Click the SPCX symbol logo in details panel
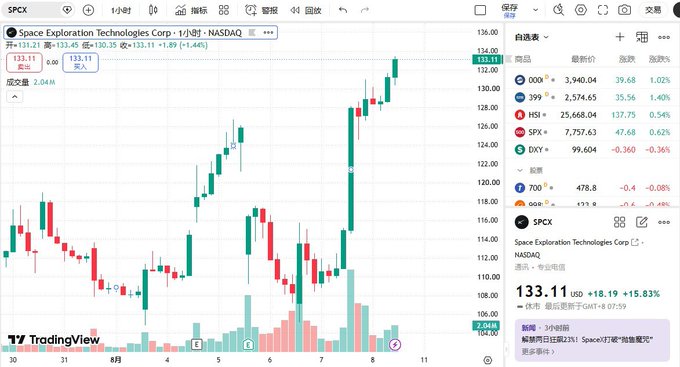The height and width of the screenshot is (367, 680). (521, 222)
